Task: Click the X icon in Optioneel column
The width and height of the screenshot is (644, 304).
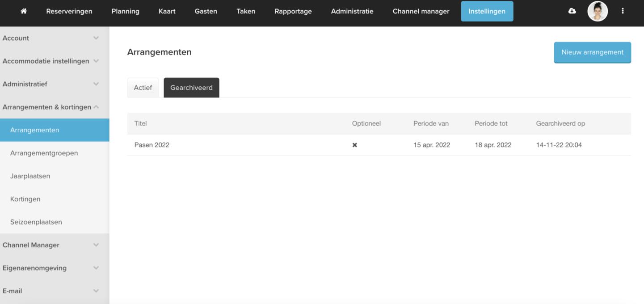Action: [x=355, y=145]
